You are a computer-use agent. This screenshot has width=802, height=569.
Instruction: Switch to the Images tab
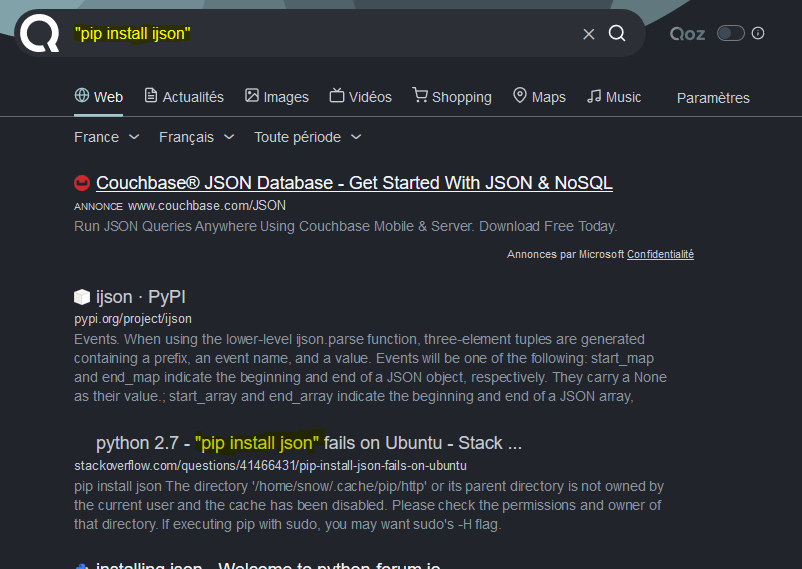coord(277,97)
